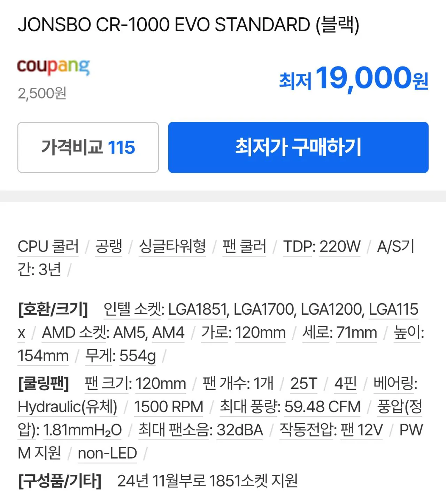Click the 최저가 구매하기 purchase button
446x504 pixels.
pos(298,147)
